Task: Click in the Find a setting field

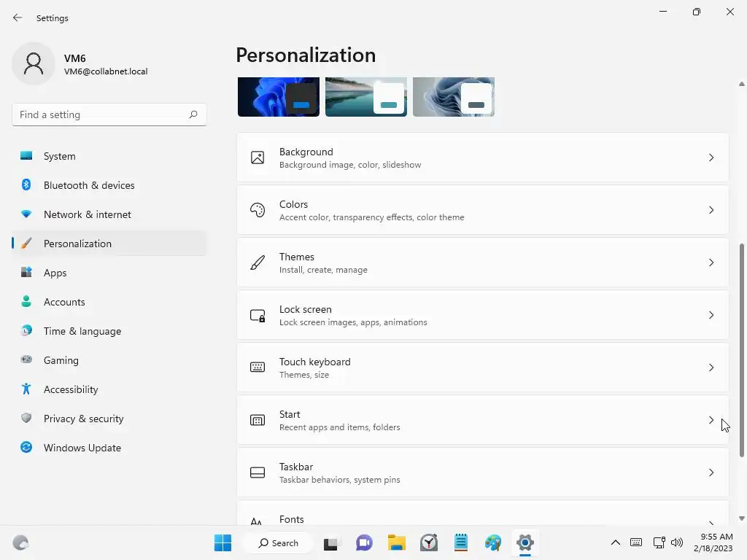Action: coord(109,114)
